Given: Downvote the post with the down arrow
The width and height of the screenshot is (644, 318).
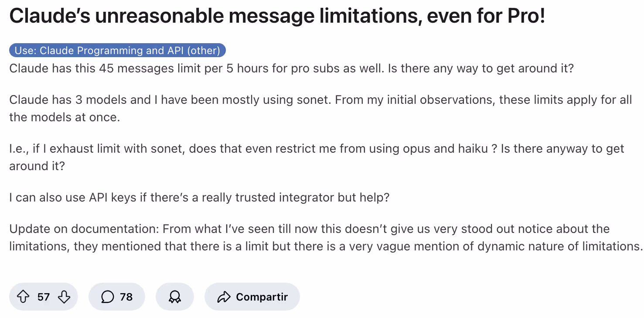Looking at the screenshot, I should (64, 297).
